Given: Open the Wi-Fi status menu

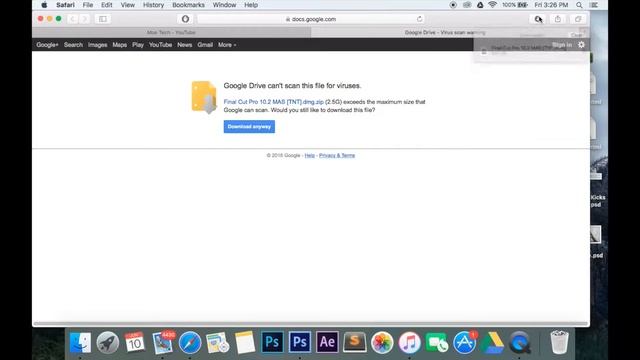Looking at the screenshot, I should [x=493, y=5].
